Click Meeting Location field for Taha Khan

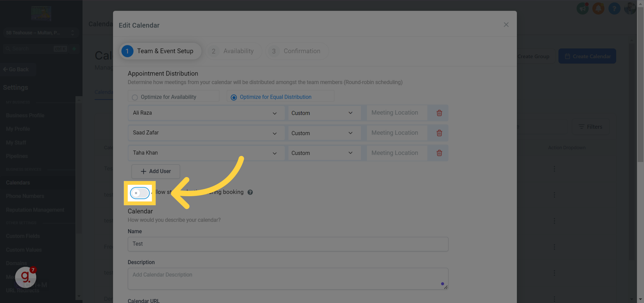397,153
